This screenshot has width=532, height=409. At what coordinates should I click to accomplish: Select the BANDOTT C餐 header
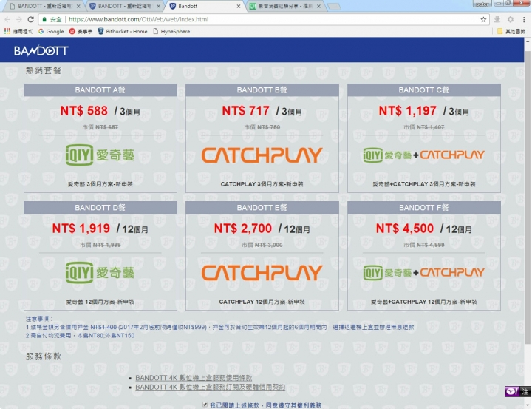(x=424, y=89)
